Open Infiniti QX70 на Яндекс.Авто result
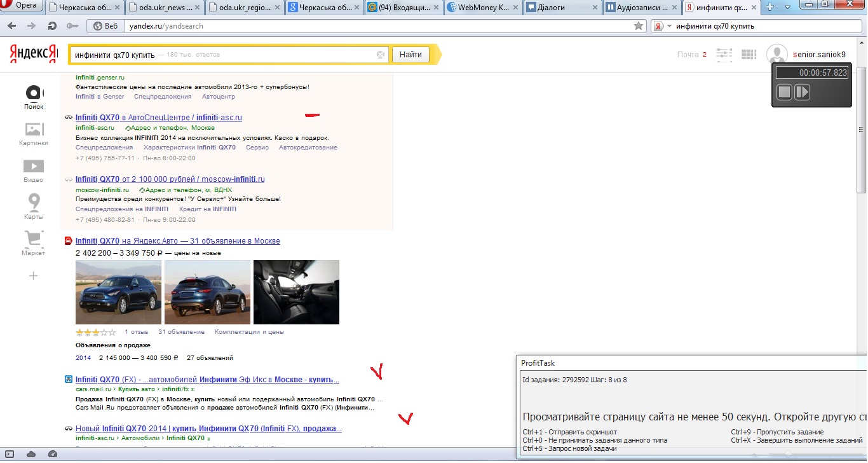Image resolution: width=868 pixels, height=463 pixels. coord(178,241)
